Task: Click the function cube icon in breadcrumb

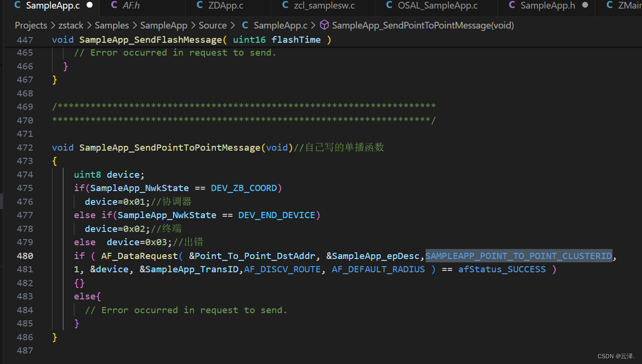Action: [x=324, y=25]
